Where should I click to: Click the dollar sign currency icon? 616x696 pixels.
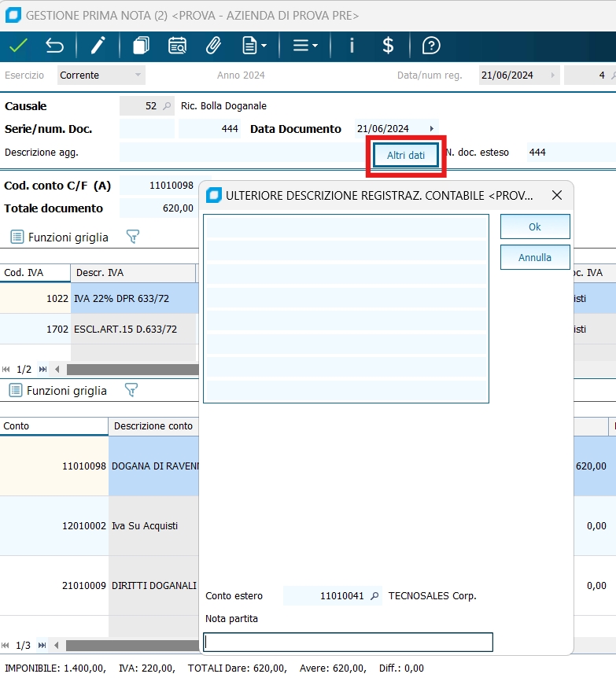[388, 46]
